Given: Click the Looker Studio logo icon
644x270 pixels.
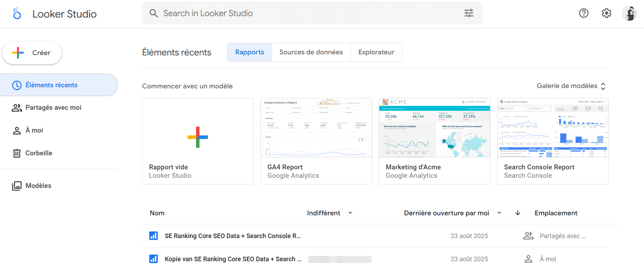Looking at the screenshot, I should click(17, 14).
